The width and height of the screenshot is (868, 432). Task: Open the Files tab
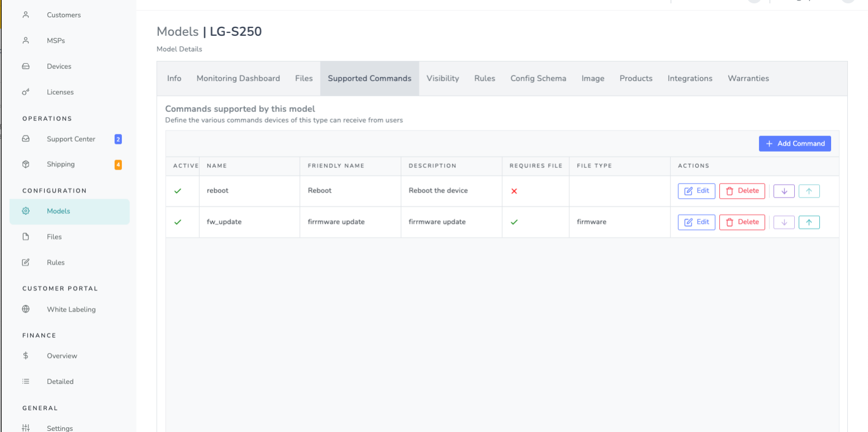[x=304, y=78]
